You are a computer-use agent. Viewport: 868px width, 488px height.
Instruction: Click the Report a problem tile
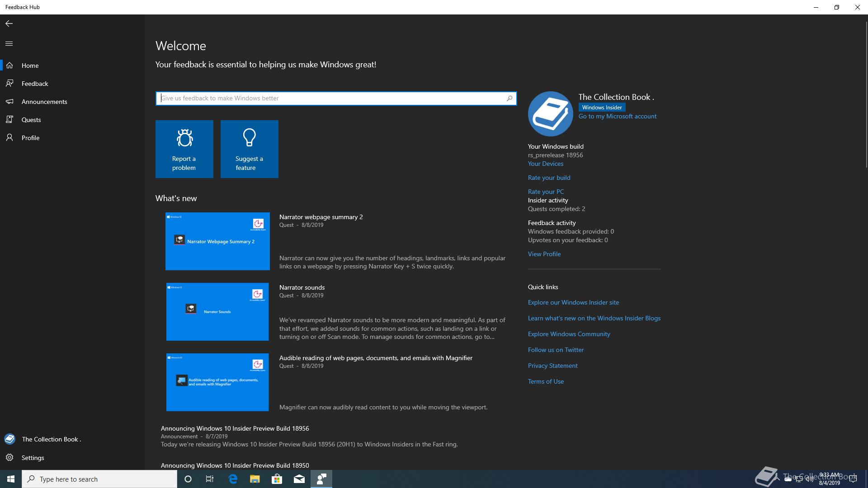[184, 149]
